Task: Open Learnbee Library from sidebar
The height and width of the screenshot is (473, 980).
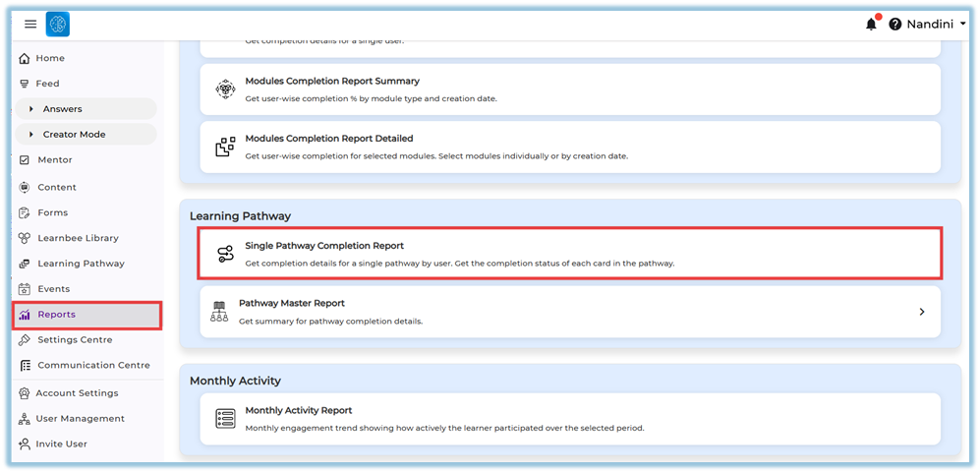Action: 78,238
